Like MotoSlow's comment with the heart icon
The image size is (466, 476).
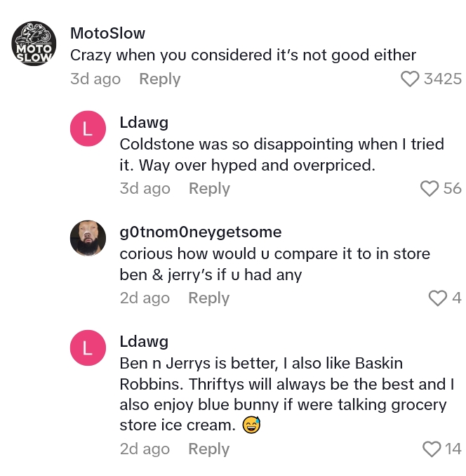[x=410, y=79]
